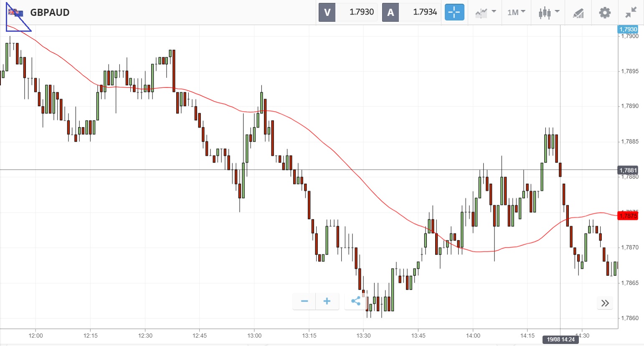Click the GBPAUD flag icon
644x346 pixels.
tap(16, 13)
